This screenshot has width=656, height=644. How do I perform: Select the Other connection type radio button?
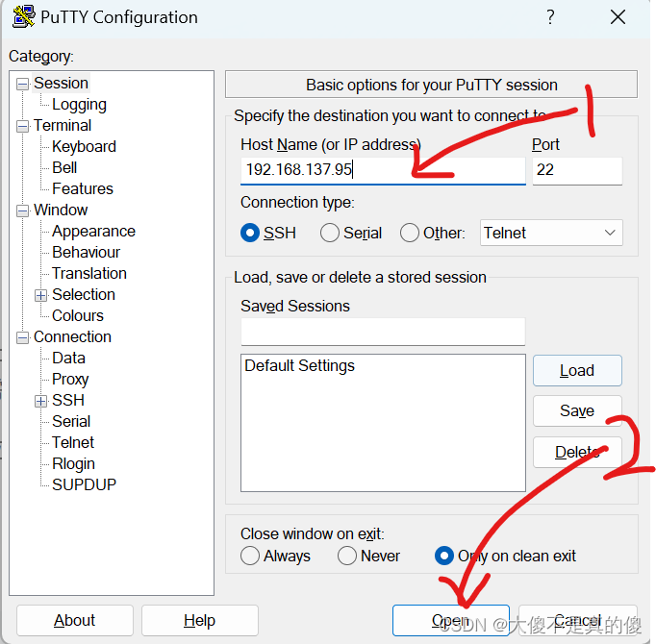coord(410,233)
